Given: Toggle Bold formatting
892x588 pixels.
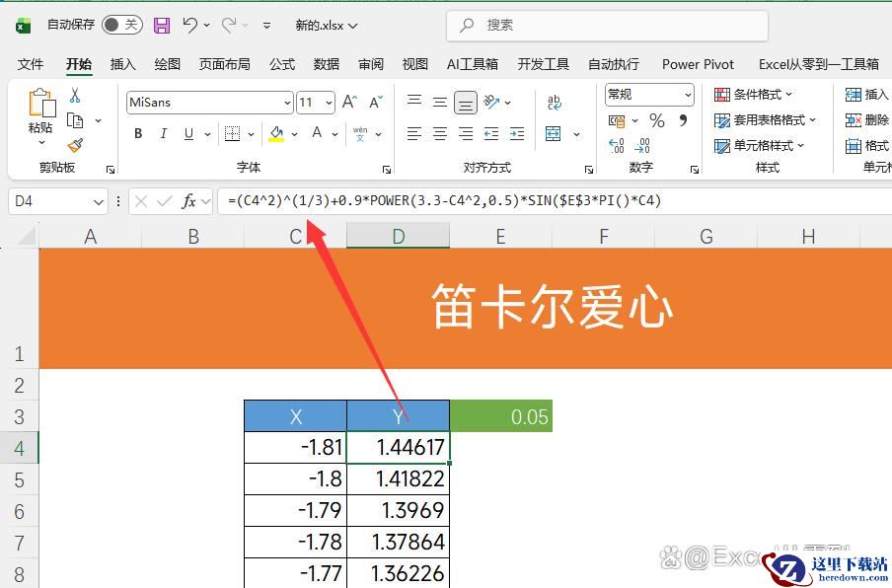Looking at the screenshot, I should 138,134.
